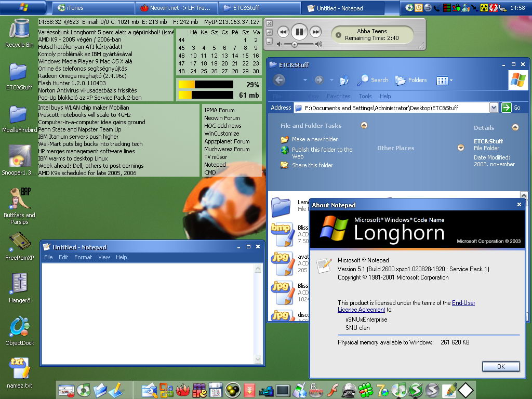
Task: Open Tools menu in ETC&Stuff window
Action: tap(365, 96)
